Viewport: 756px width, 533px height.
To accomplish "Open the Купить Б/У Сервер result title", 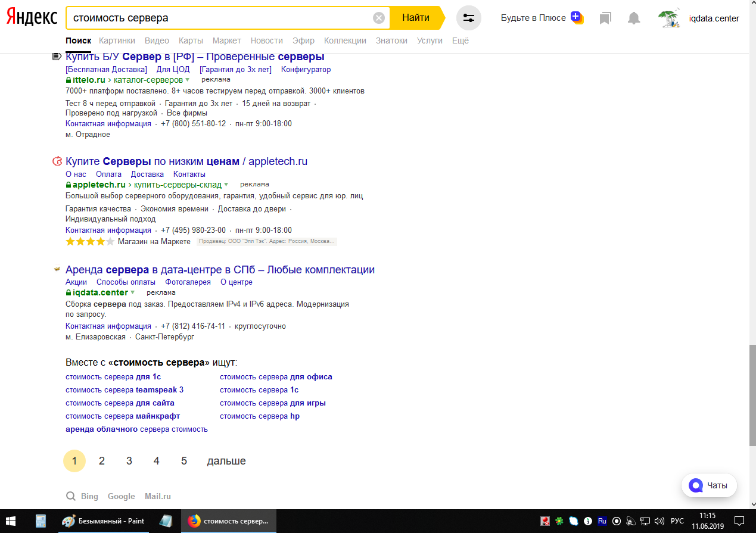I will [x=195, y=57].
